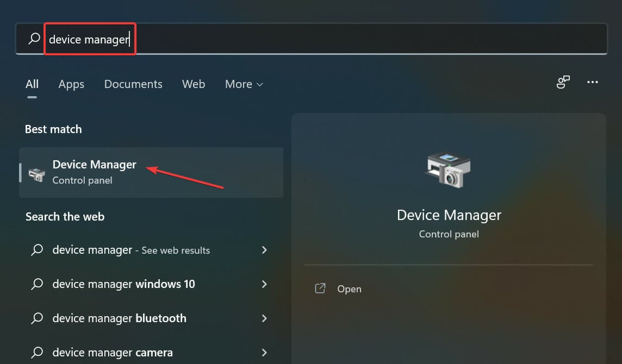Image resolution: width=622 pixels, height=364 pixels.
Task: Expand the More filter dropdown
Action: click(x=244, y=84)
